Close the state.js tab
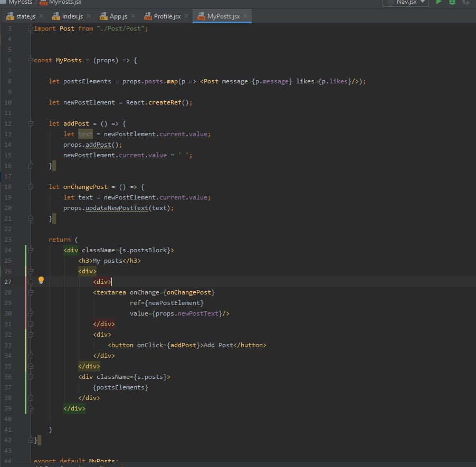The width and height of the screenshot is (476, 467). click(41, 16)
